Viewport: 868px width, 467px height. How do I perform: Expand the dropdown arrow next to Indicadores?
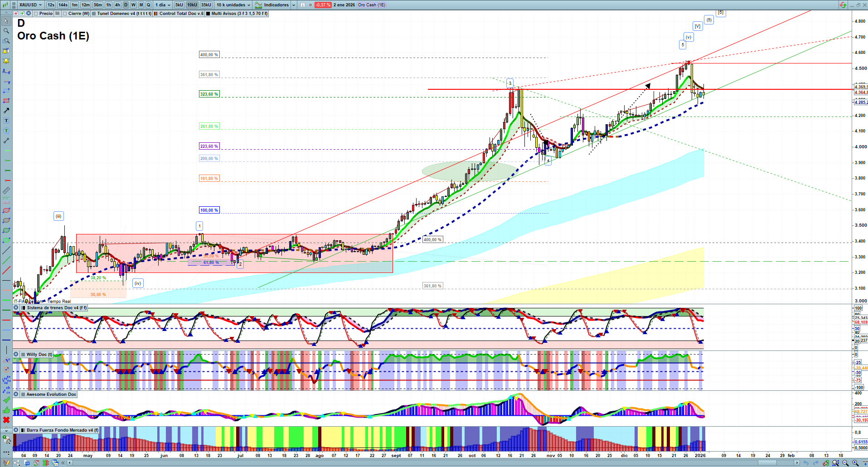pyautogui.click(x=294, y=5)
